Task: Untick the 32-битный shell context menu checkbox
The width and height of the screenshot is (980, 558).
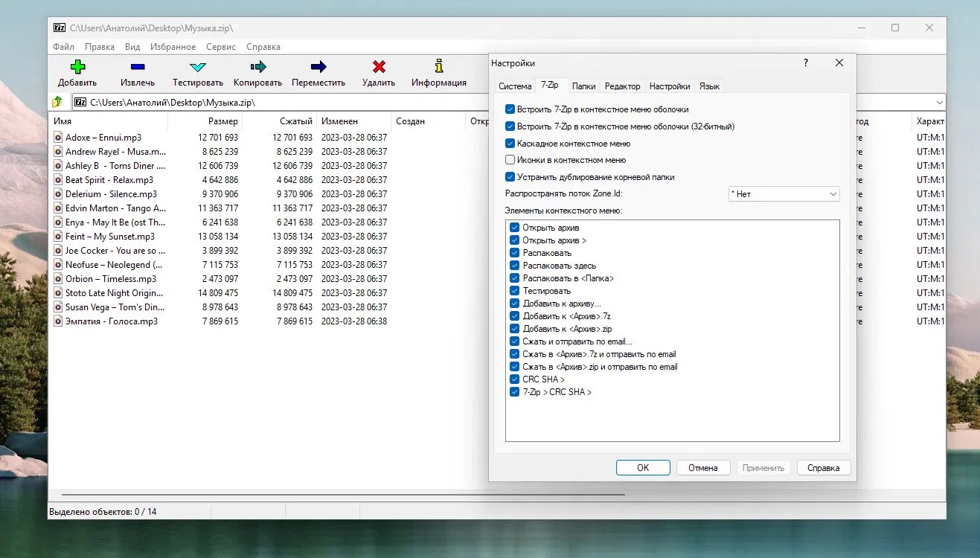Action: click(x=510, y=126)
